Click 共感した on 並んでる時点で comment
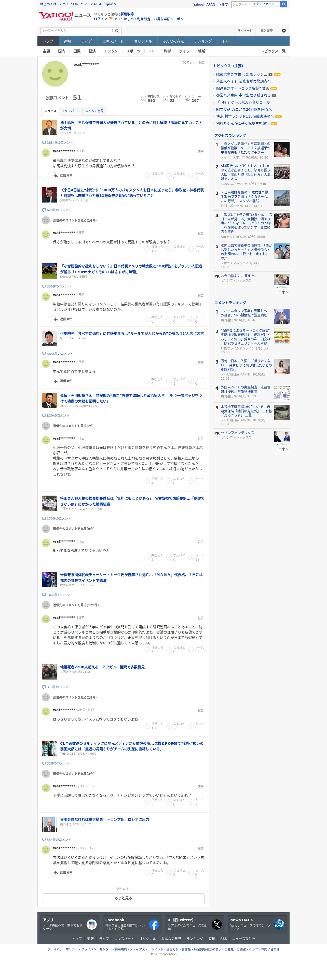The width and height of the screenshot is (327, 980). click(154, 381)
